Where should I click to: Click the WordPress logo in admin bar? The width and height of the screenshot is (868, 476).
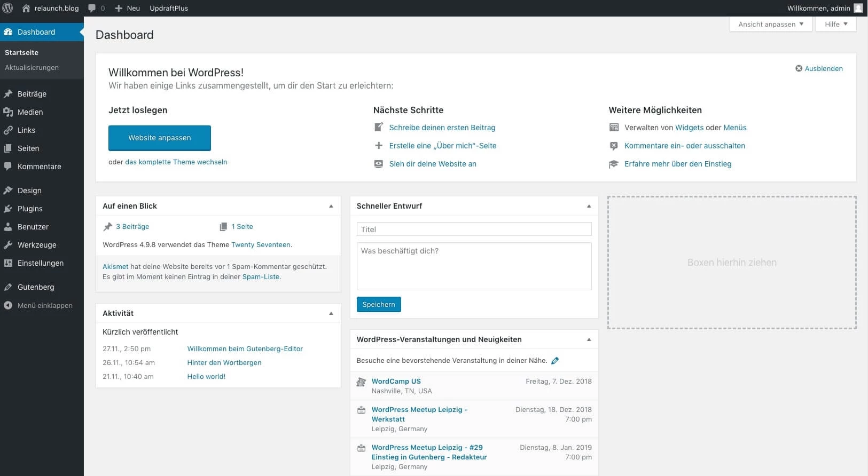8,8
